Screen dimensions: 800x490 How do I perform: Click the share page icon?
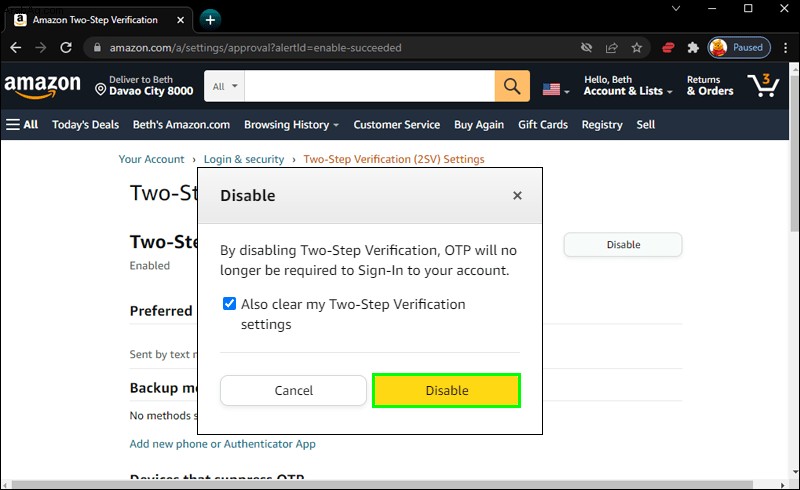coord(611,47)
